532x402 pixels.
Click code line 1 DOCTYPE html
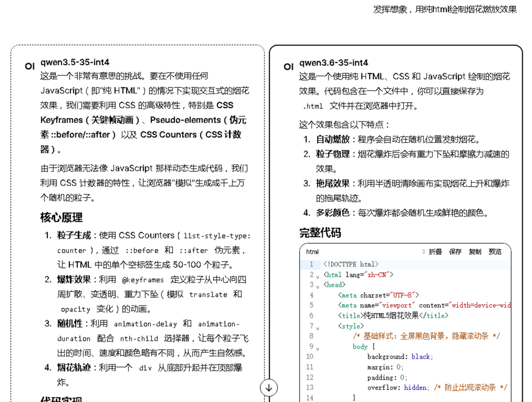click(351, 264)
